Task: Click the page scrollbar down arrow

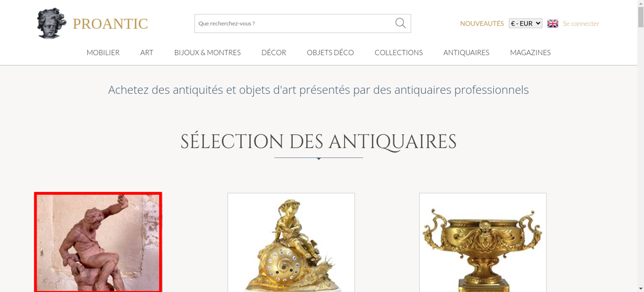Action: 641,289
